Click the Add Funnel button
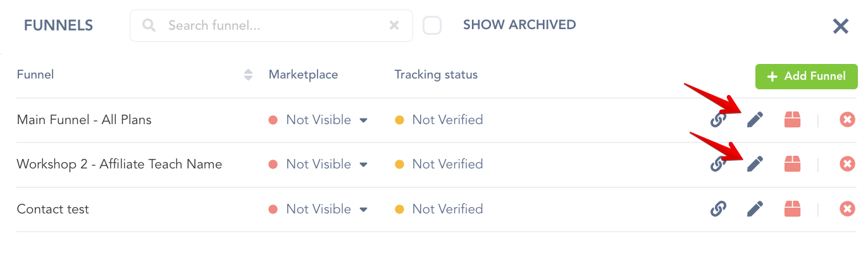Viewport: 868px width, 271px height. click(806, 76)
